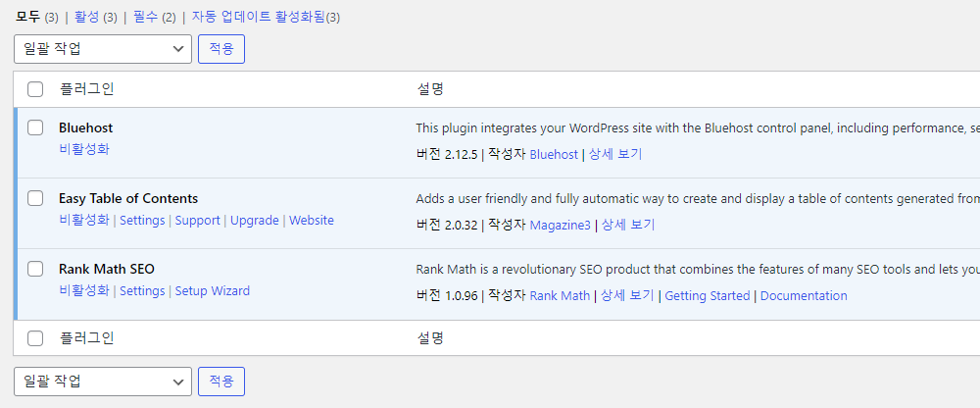Image resolution: width=980 pixels, height=408 pixels.
Task: Launch Rank Math Setup Wizard
Action: click(213, 291)
